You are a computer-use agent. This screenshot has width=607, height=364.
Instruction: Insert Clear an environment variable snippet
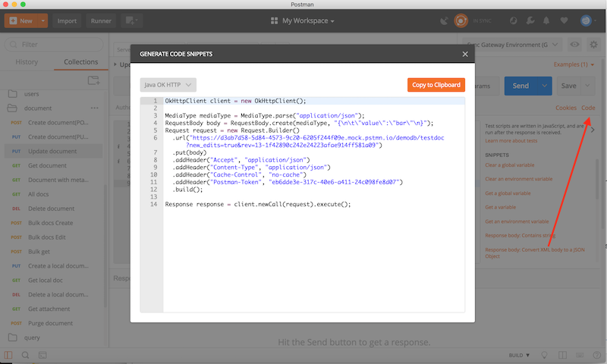tap(519, 179)
